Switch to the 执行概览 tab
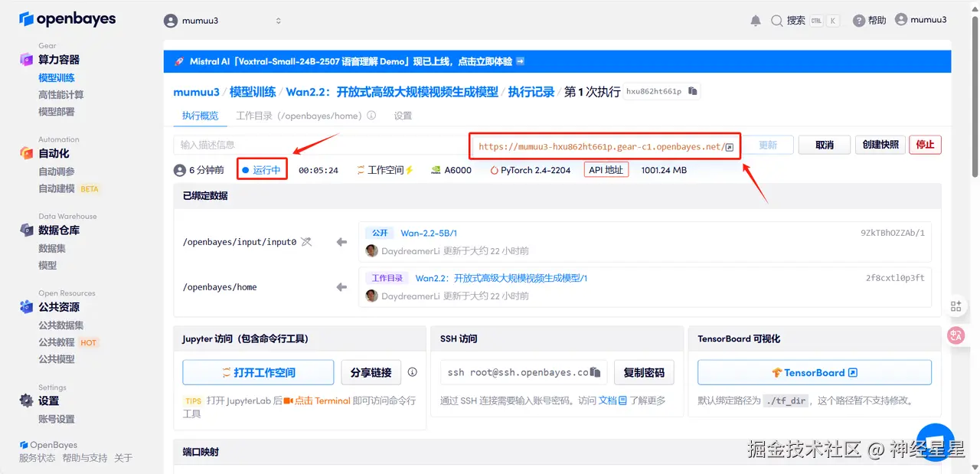 pyautogui.click(x=200, y=116)
